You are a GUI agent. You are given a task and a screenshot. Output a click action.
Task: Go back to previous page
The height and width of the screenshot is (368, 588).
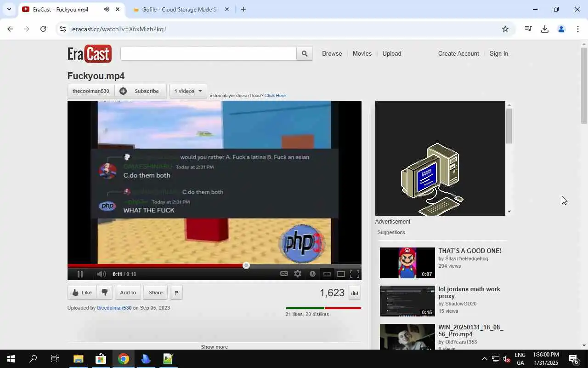pyautogui.click(x=10, y=29)
